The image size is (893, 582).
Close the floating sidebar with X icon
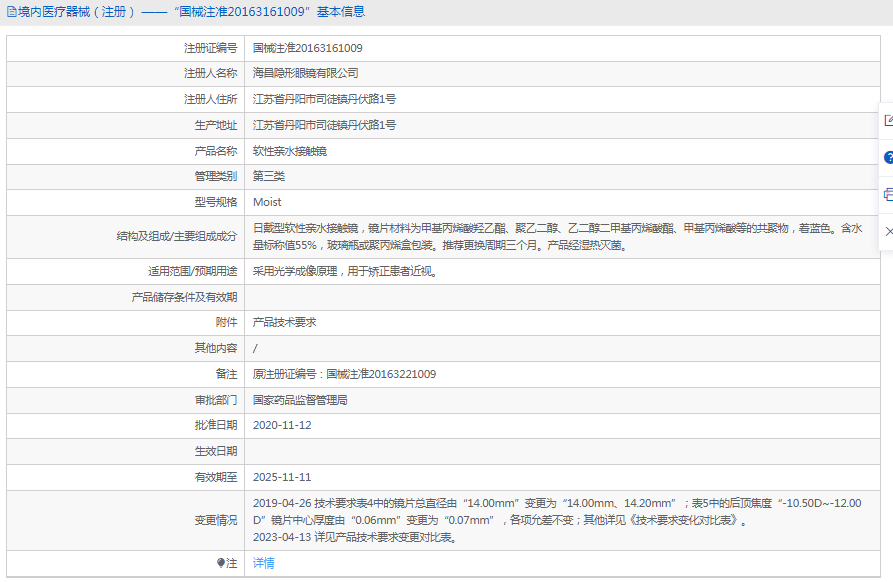[x=888, y=231]
